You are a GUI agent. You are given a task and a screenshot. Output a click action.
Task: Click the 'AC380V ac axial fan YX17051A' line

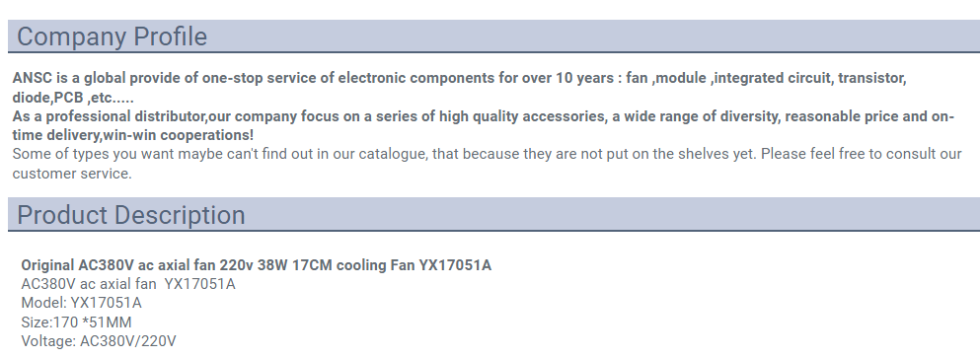(128, 284)
